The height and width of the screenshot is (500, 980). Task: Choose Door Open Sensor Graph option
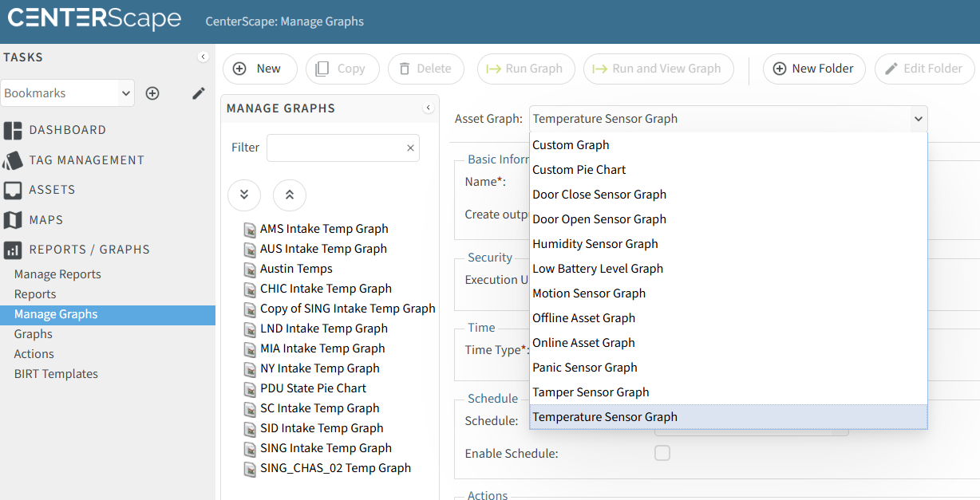point(728,219)
